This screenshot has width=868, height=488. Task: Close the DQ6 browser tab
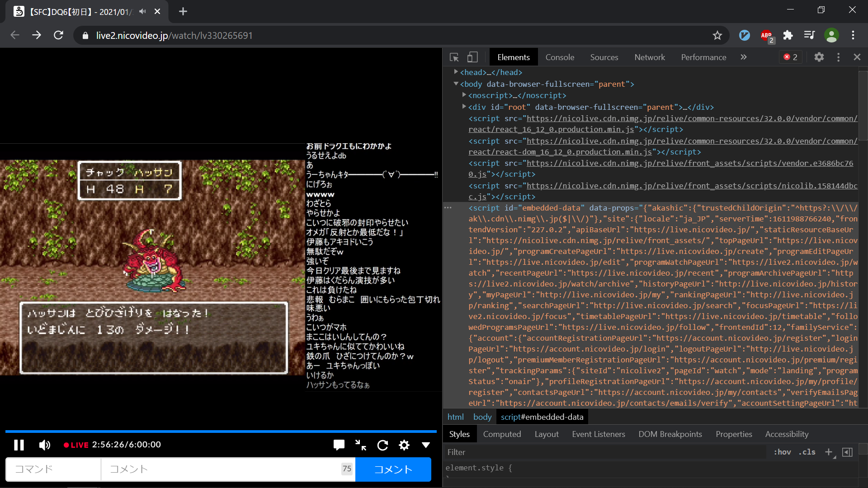pos(157,11)
